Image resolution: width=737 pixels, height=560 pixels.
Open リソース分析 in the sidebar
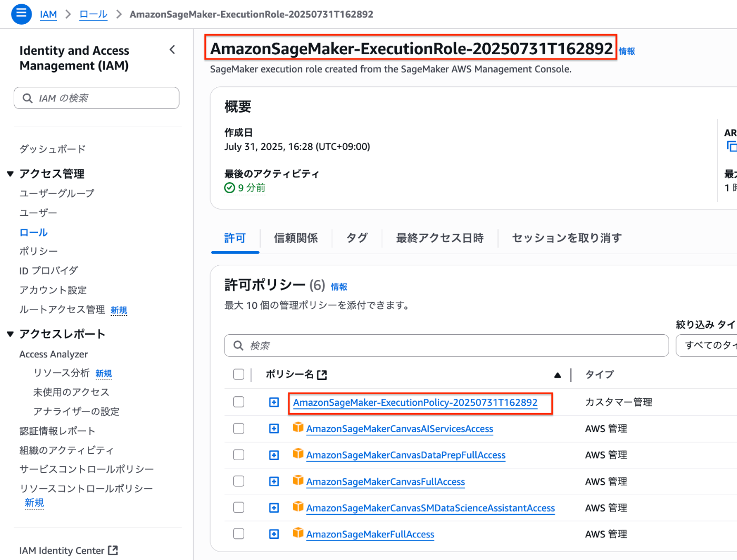[62, 373]
